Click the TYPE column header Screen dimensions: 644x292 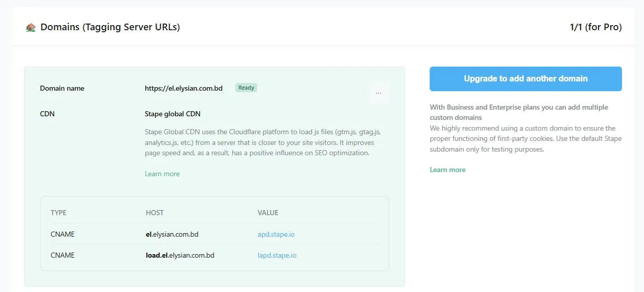click(59, 213)
